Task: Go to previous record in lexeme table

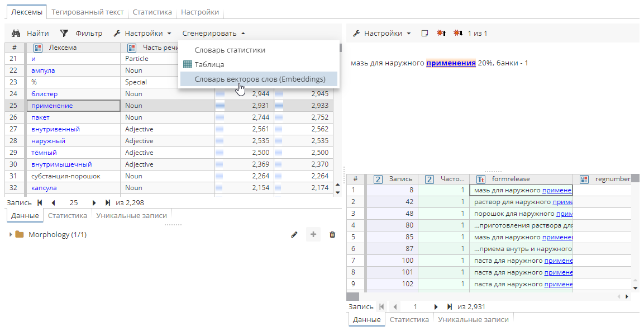Action: click(54, 203)
